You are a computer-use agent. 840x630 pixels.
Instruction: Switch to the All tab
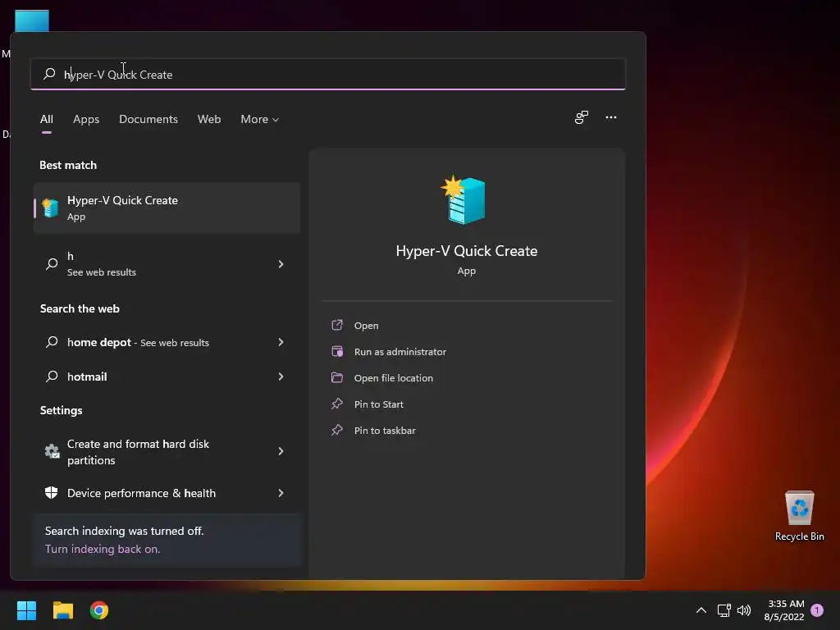(x=47, y=119)
